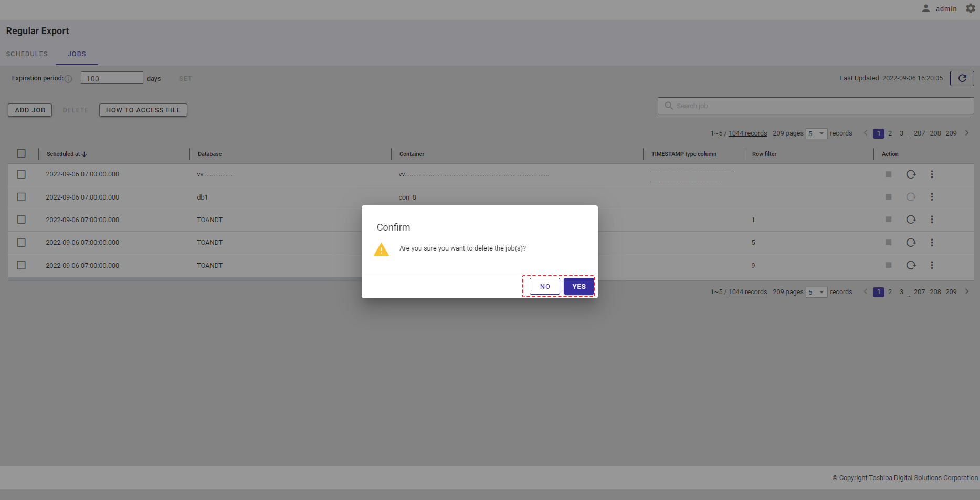Select the checkbox of the last job row
This screenshot has width=980, height=500.
pyautogui.click(x=22, y=265)
